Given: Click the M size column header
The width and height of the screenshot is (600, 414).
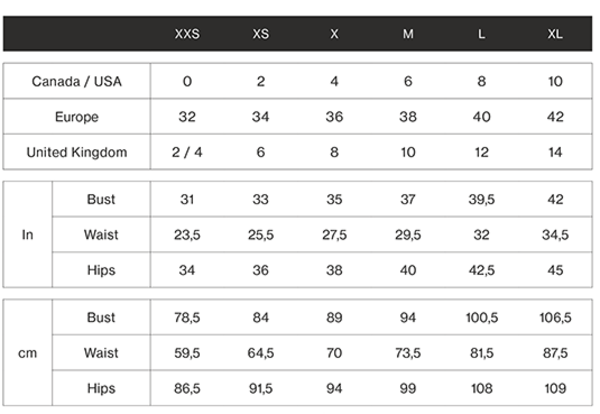Looking at the screenshot, I should (408, 33).
